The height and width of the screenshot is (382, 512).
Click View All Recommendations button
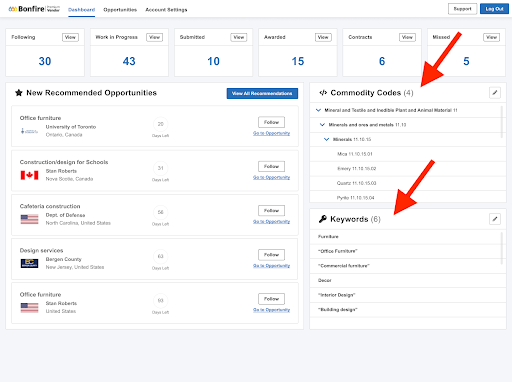click(262, 93)
